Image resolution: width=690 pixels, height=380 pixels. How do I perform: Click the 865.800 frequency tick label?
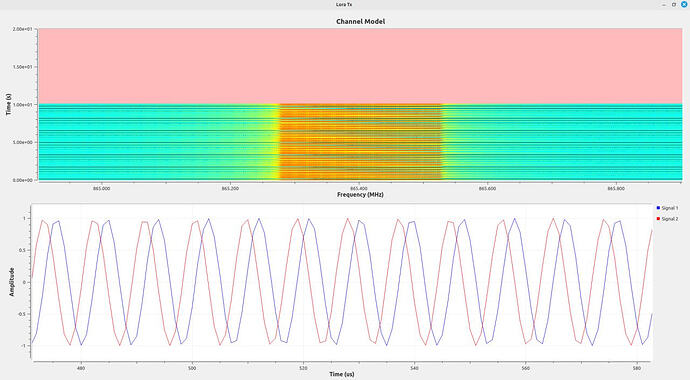616,189
